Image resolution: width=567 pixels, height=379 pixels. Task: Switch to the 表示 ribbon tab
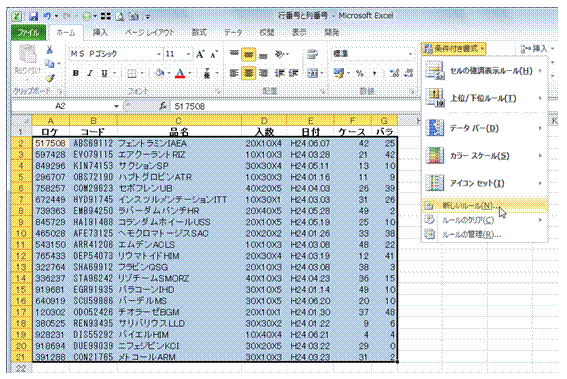click(x=299, y=33)
